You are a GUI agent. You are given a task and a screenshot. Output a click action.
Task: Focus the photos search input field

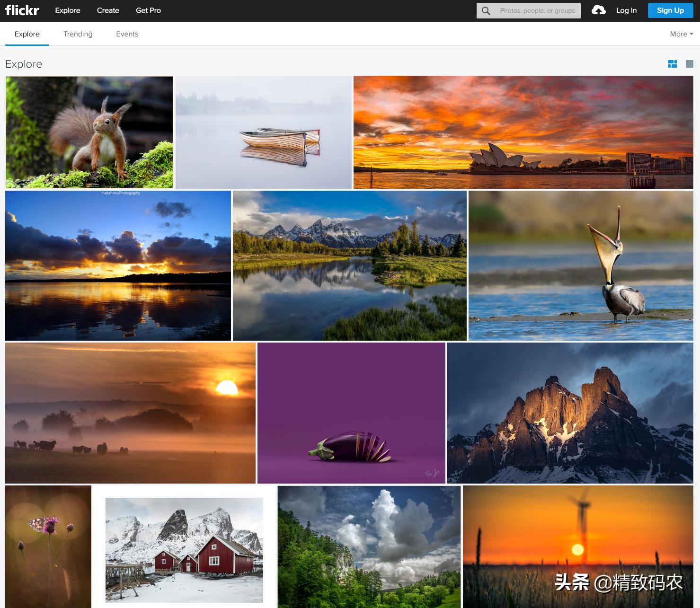coord(537,10)
